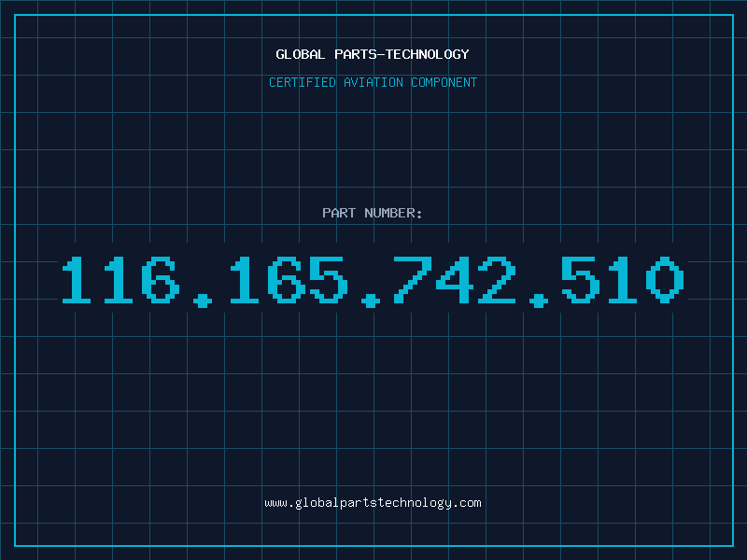
Task: Open the www.globalpartstechnology.com link
Action: [373, 503]
